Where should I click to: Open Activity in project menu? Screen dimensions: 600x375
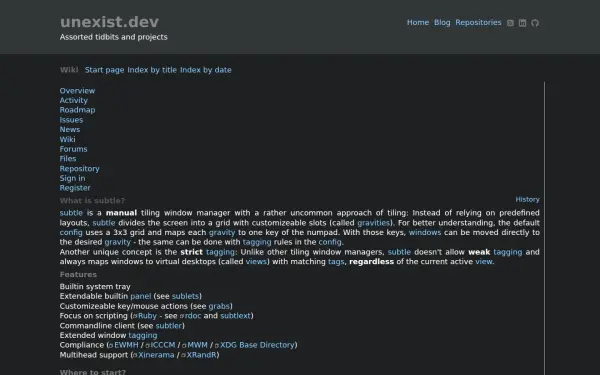point(73,100)
